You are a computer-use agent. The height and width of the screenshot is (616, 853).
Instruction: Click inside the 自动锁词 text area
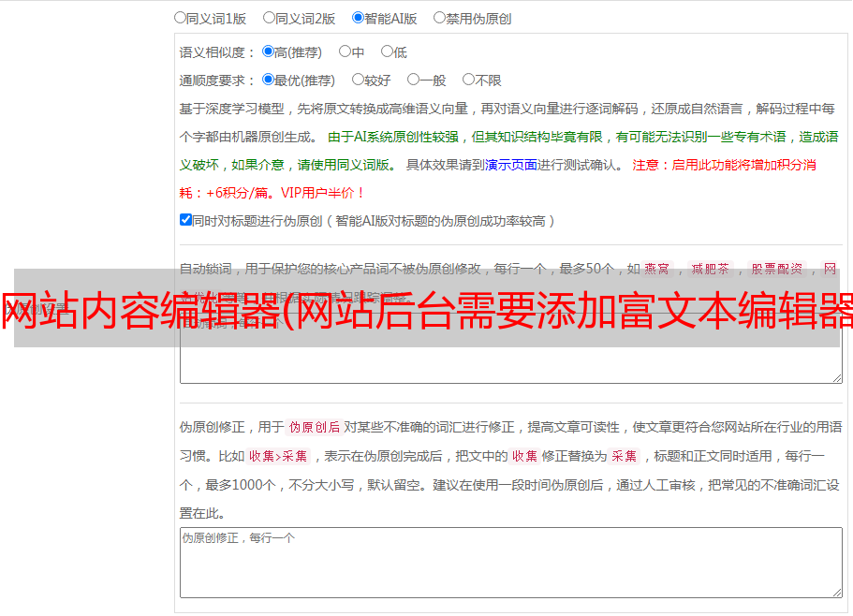coord(511,348)
